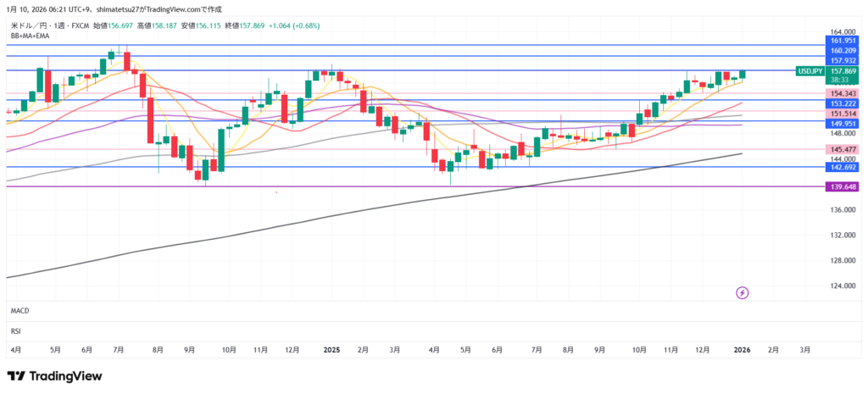Image resolution: width=868 pixels, height=394 pixels.
Task: Click the 157.932 blue price label
Action: [x=843, y=61]
